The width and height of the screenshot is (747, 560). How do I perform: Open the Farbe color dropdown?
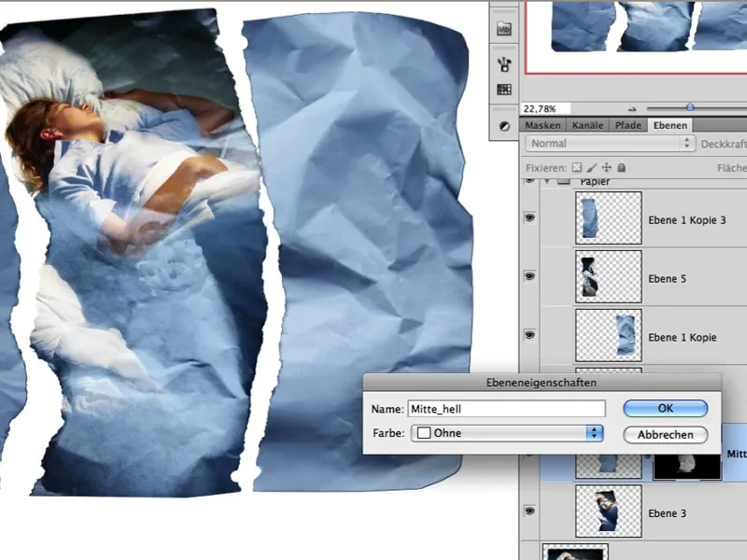pos(507,433)
